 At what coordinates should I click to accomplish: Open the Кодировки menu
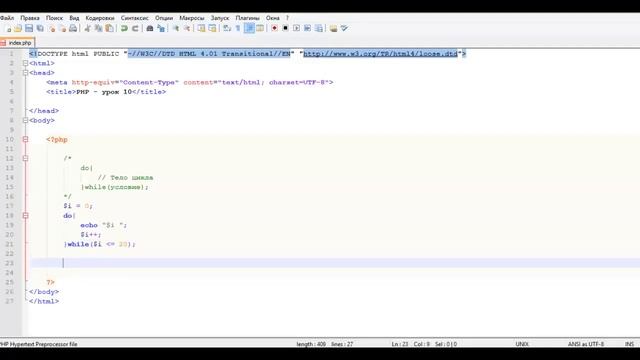[x=100, y=18]
